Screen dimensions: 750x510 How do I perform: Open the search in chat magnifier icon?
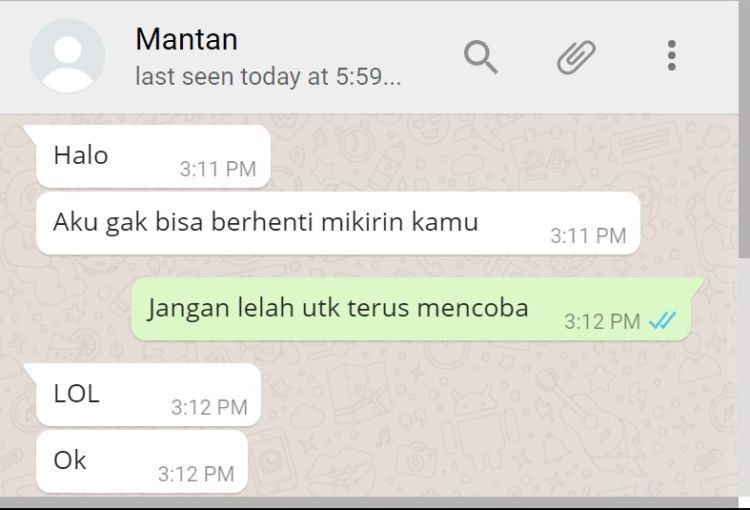tap(481, 57)
